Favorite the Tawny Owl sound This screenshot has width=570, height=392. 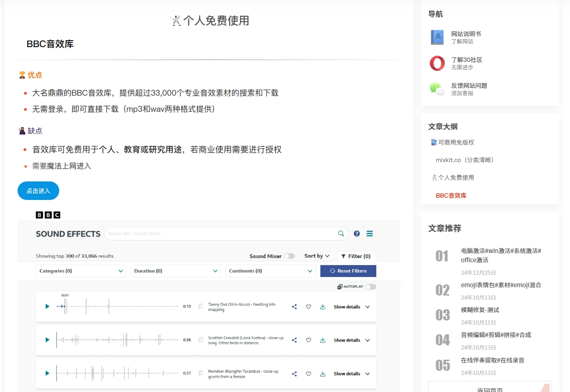point(309,307)
